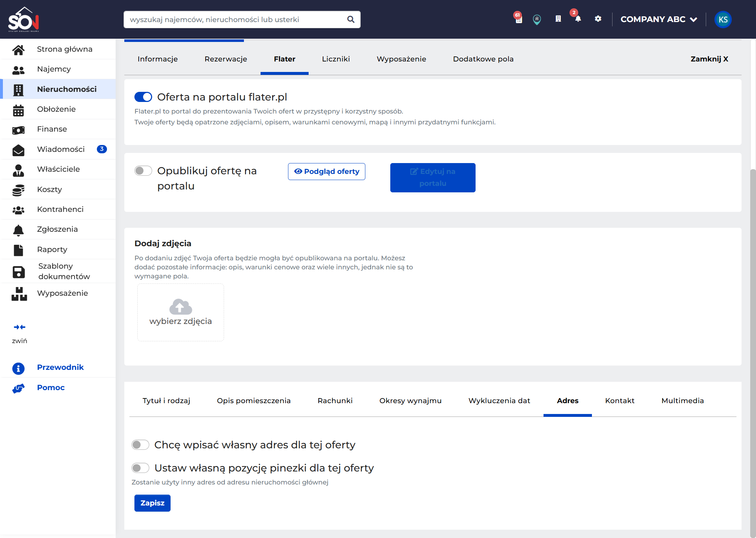Open the calendar icon with 61 badge
This screenshot has width=756, height=538.
[518, 18]
